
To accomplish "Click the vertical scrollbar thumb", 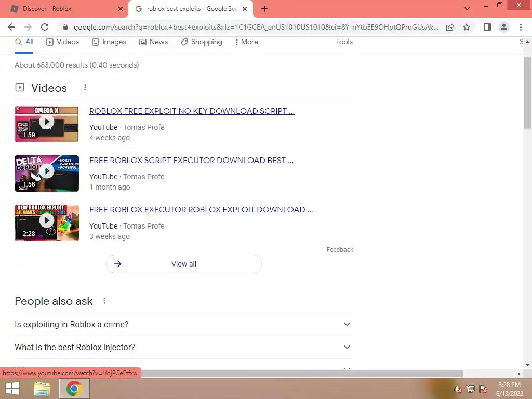I will [x=527, y=92].
